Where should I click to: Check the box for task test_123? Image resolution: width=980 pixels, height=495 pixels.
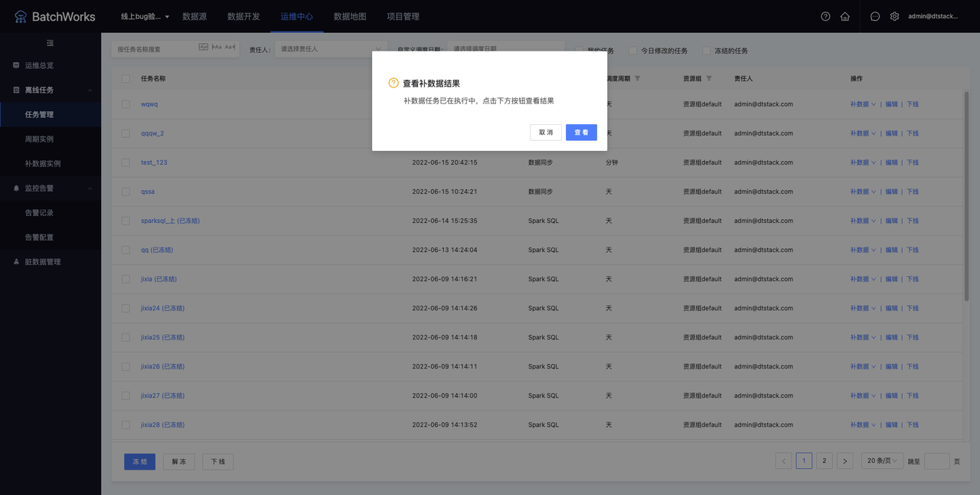click(x=126, y=162)
